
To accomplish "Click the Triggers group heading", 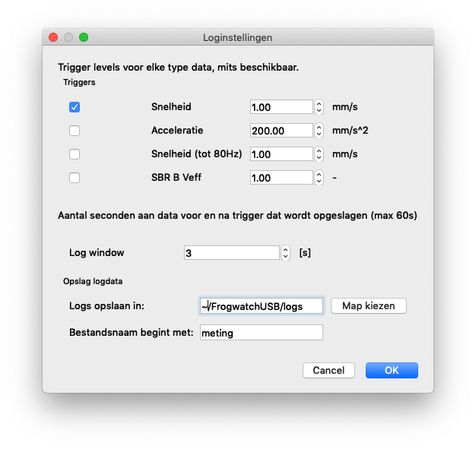I will (x=79, y=82).
